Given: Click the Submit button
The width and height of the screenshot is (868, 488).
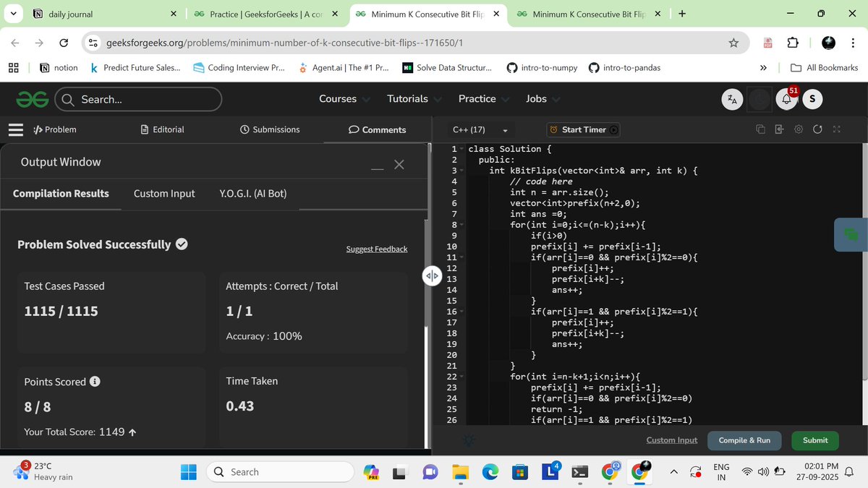Looking at the screenshot, I should coord(815,440).
